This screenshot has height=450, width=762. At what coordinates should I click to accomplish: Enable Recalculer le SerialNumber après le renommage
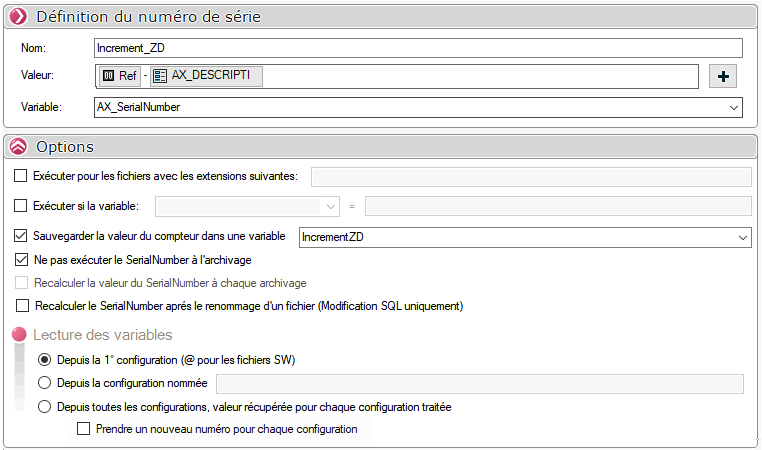point(22,305)
